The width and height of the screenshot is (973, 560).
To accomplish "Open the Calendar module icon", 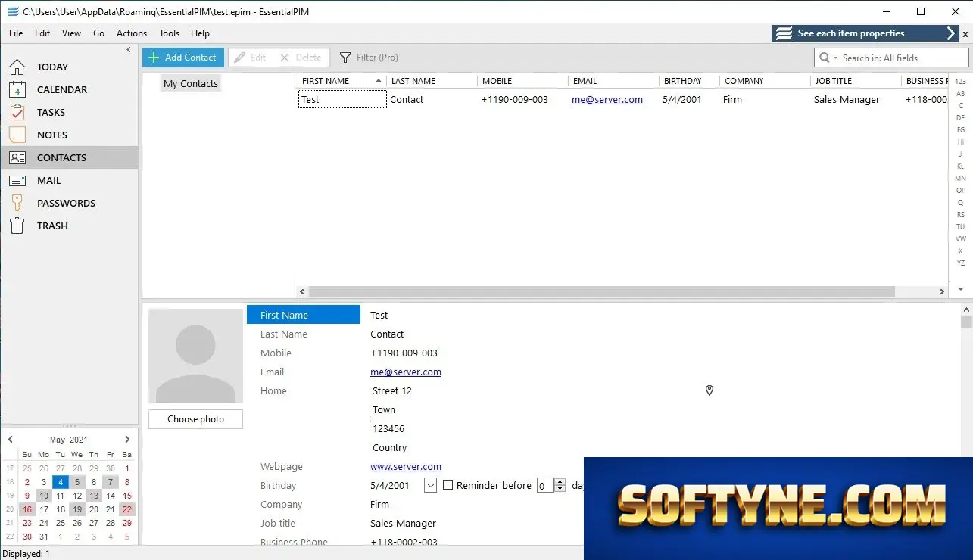I will [17, 89].
